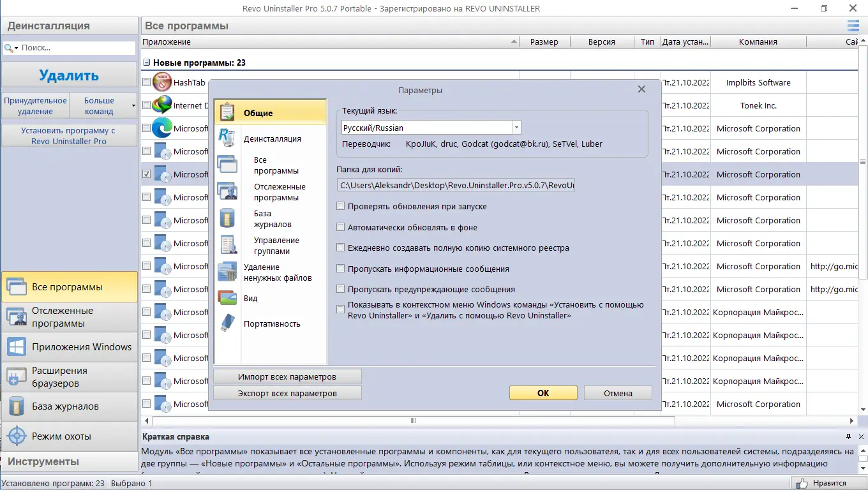Viewport: 868px width, 490px height.
Task: Click Принудительное удаление
Action: tap(35, 105)
